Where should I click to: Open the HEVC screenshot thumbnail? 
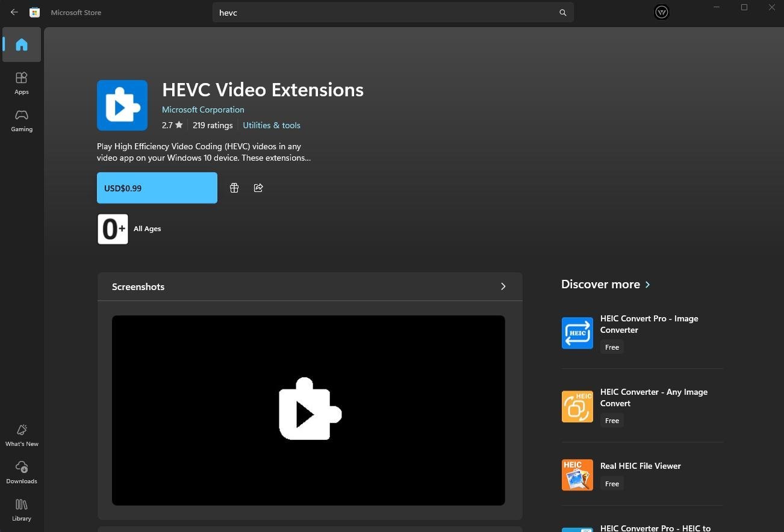[x=308, y=410]
